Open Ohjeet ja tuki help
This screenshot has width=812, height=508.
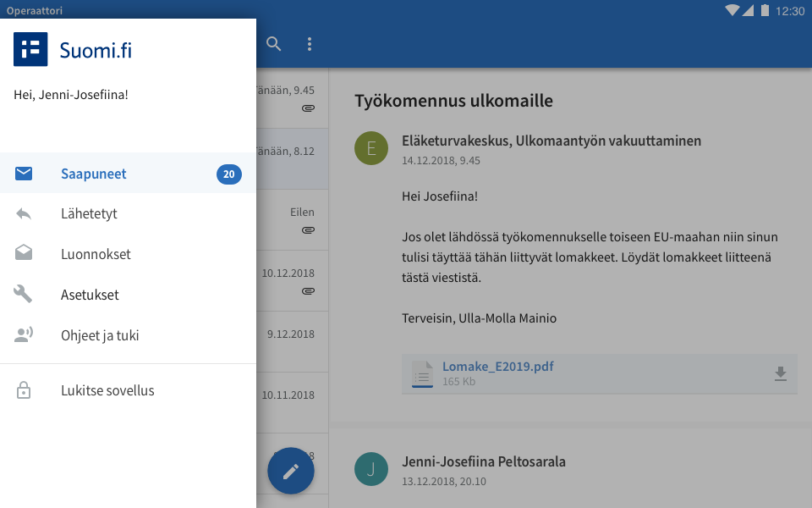click(128, 335)
